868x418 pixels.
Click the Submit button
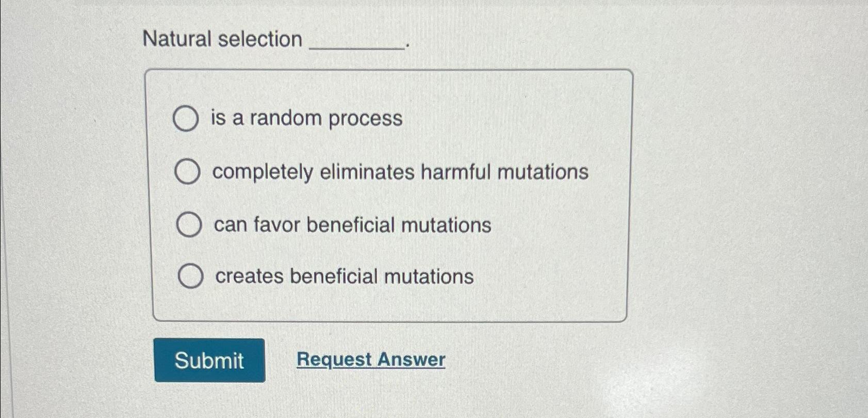click(209, 360)
